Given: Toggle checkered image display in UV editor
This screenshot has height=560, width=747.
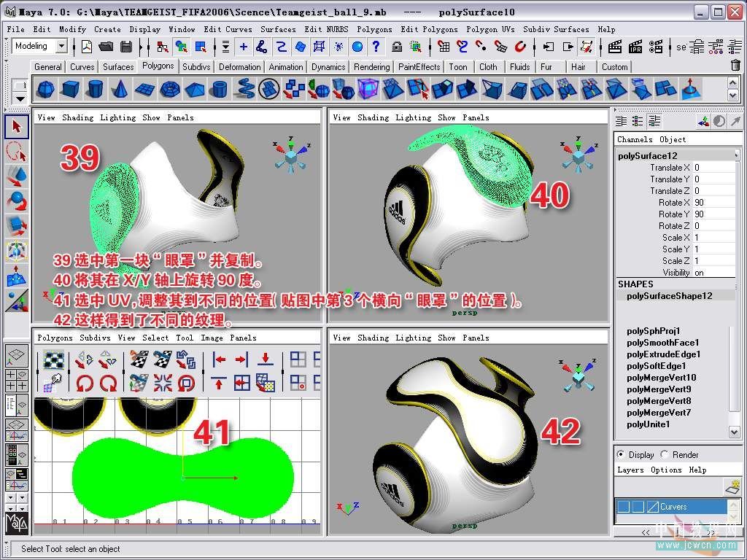Looking at the screenshot, I should 54,360.
